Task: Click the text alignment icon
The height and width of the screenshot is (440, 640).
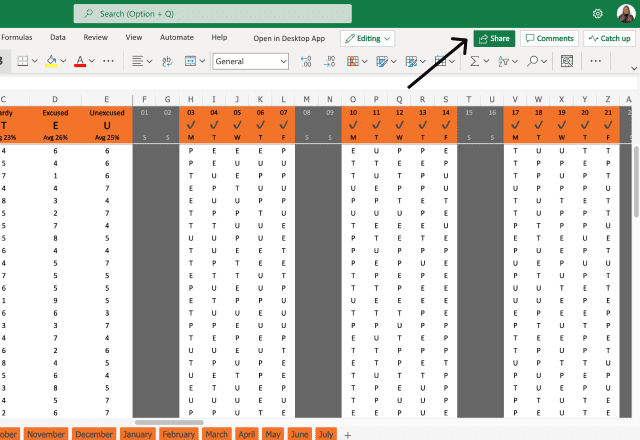Action: [138, 61]
